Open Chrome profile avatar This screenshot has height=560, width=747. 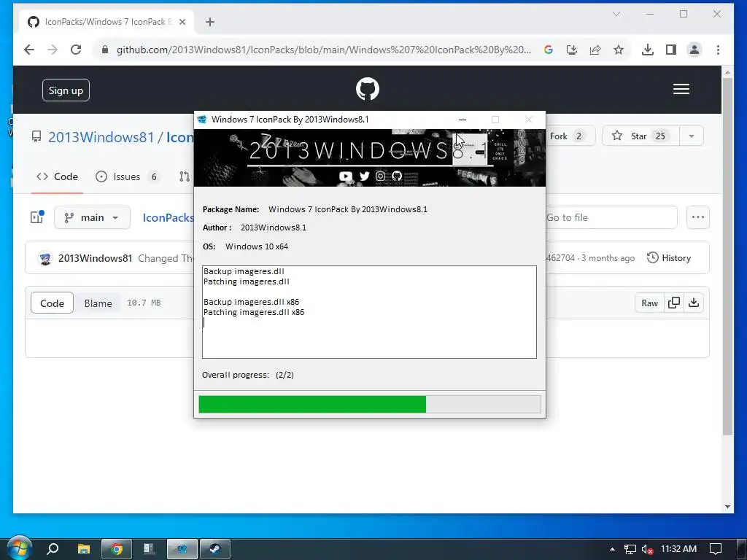tap(694, 50)
